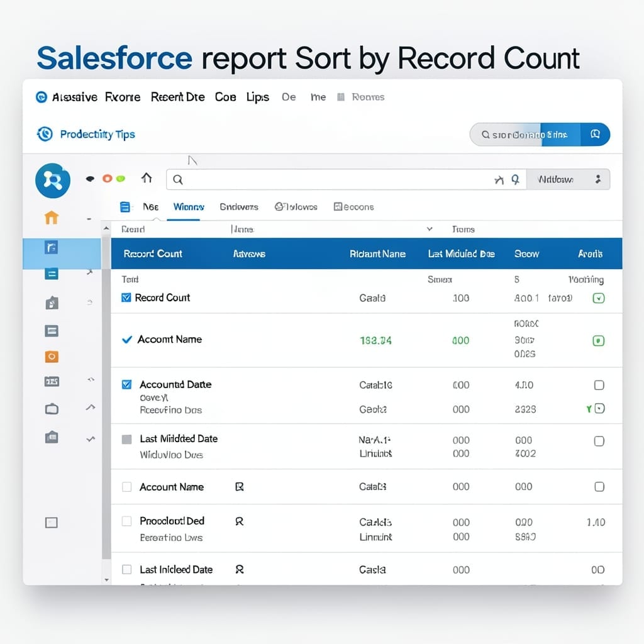Click the round blue app logo in the sidebar
This screenshot has height=644, width=644.
click(x=53, y=180)
